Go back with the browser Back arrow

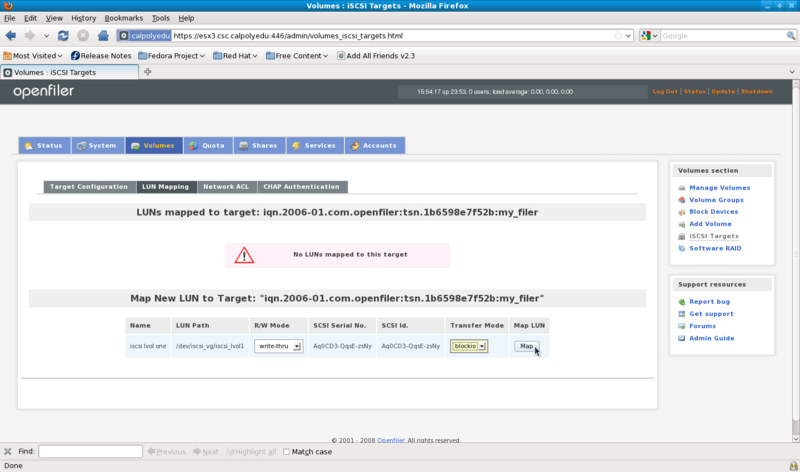(11, 36)
